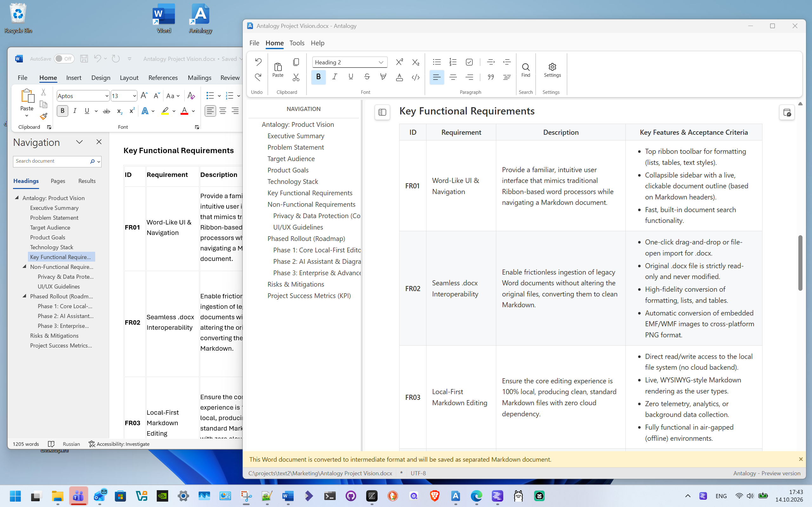Apply superscript in Antalogy Font group
The image size is (812, 507).
click(399, 62)
